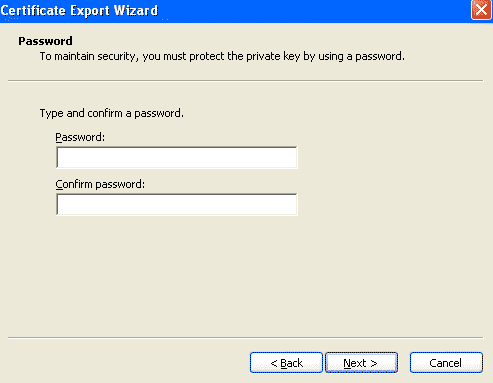This screenshot has width=493, height=383.
Task: Click the empty title bar area left of the X
Action: [313, 11]
